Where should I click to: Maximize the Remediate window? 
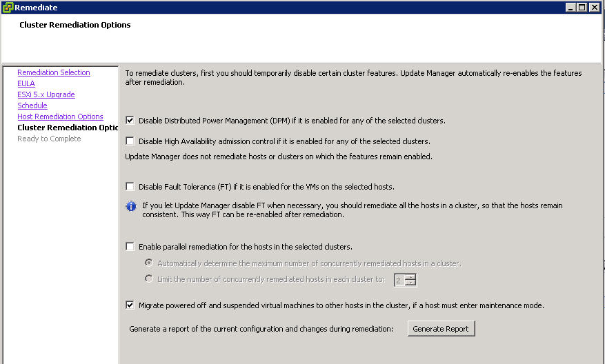click(x=583, y=8)
